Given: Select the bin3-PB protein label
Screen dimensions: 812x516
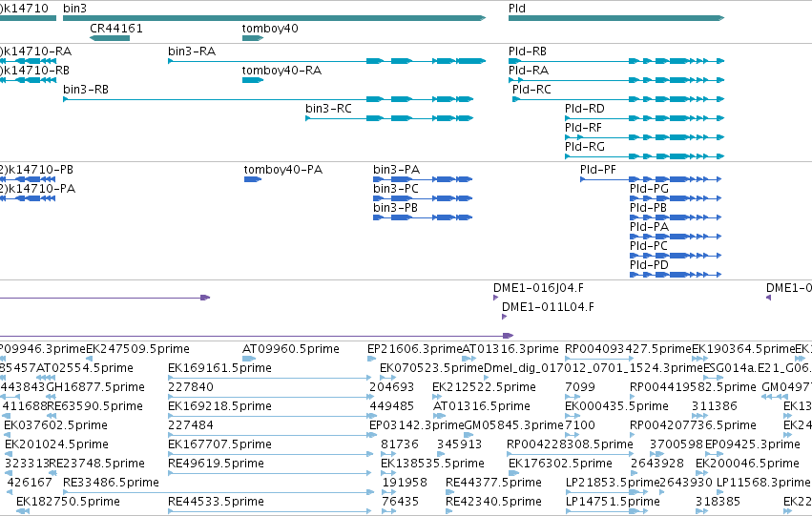Looking at the screenshot, I should pyautogui.click(x=395, y=208).
